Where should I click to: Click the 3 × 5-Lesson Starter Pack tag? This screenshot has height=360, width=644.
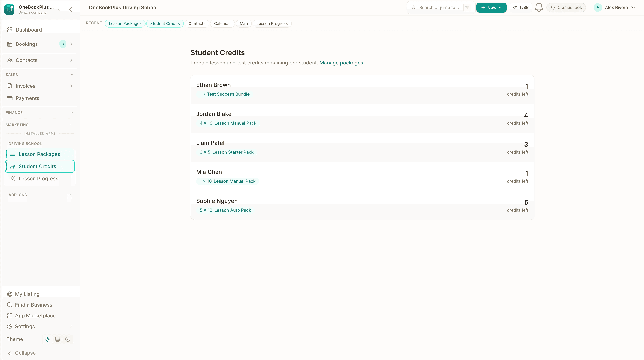coord(226,152)
